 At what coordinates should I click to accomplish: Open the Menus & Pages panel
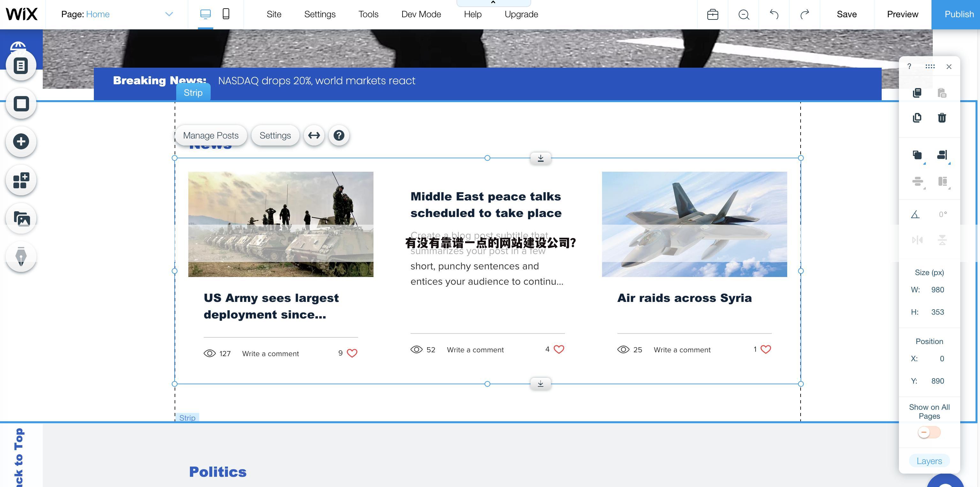[x=21, y=65]
